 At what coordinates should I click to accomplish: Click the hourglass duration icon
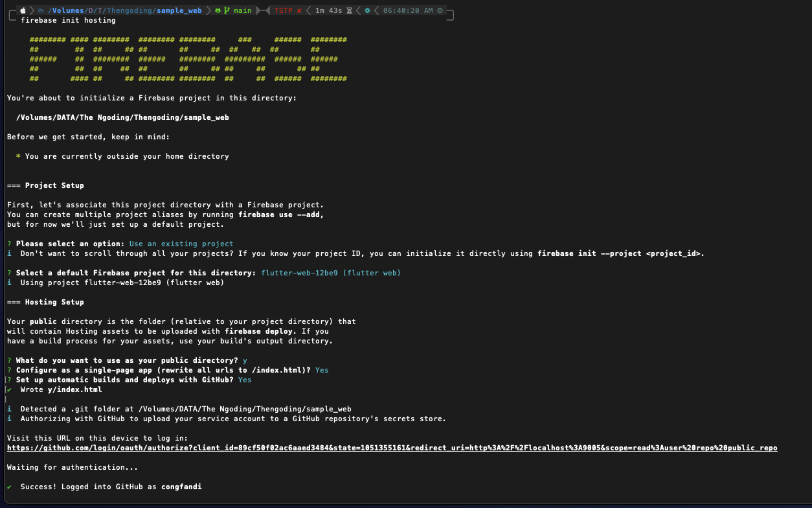350,10
